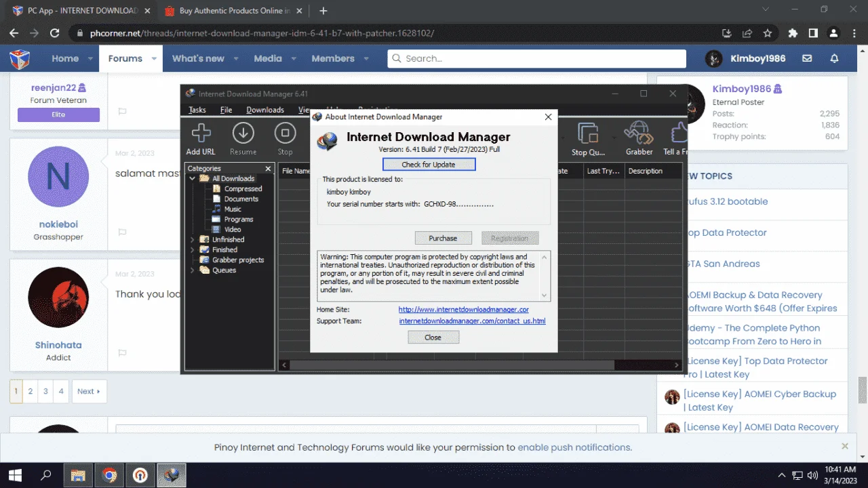Click the IDM horizontal scrollbar thumb

452,365
